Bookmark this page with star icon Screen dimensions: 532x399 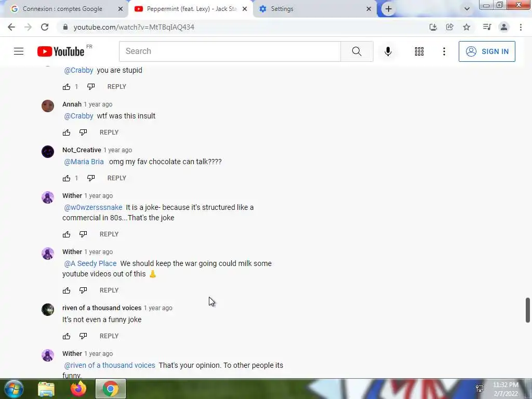pyautogui.click(x=467, y=27)
